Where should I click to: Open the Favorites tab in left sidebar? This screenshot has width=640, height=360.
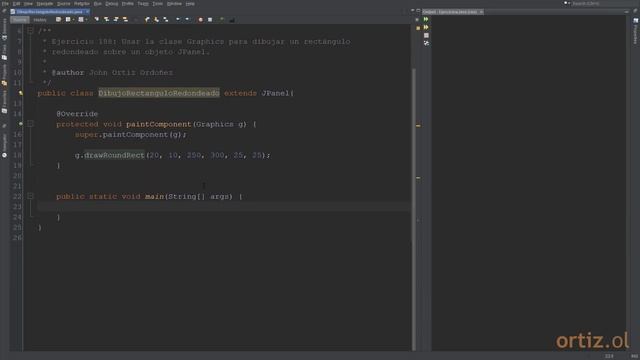(x=4, y=101)
